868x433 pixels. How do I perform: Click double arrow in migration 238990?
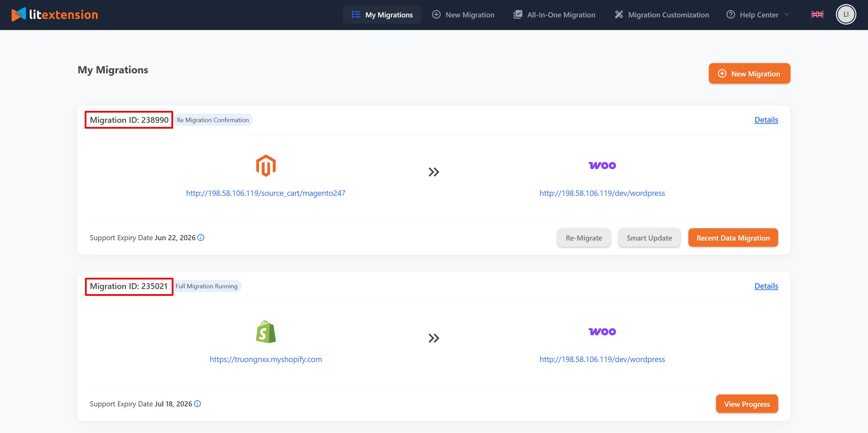[x=434, y=172]
